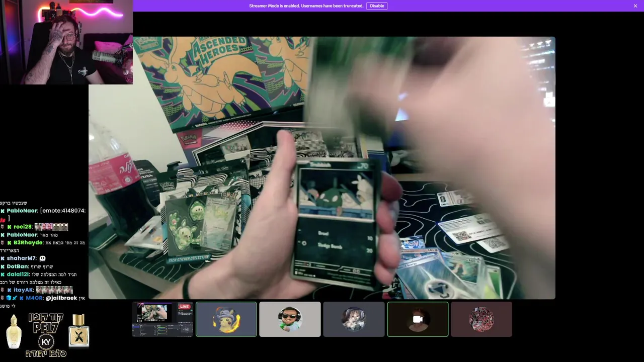This screenshot has width=644, height=362.
Task: Click username itayAK in chat
Action: pyautogui.click(x=24, y=290)
